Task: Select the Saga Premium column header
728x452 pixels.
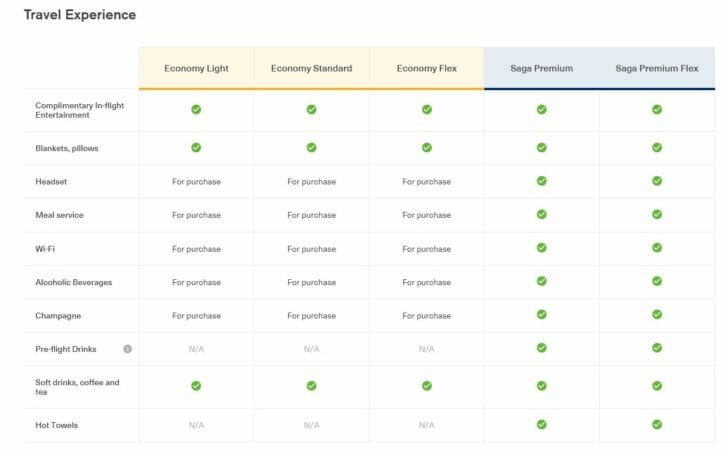Action: [542, 68]
